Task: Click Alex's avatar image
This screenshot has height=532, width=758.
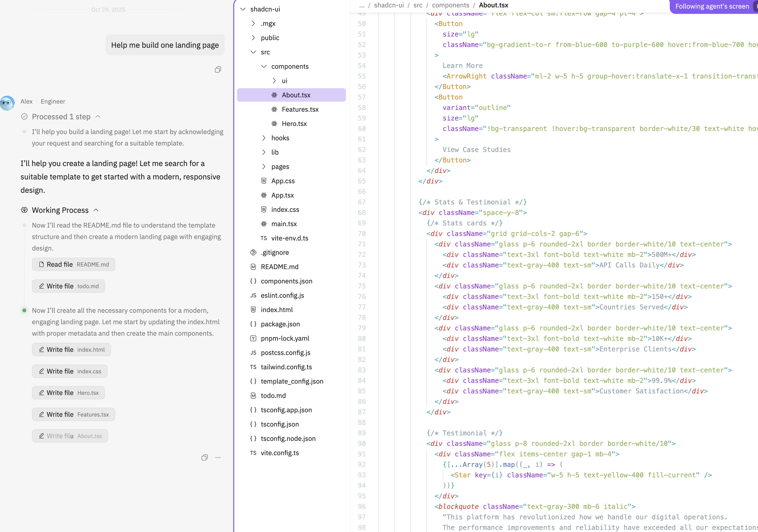Action: coord(7,103)
